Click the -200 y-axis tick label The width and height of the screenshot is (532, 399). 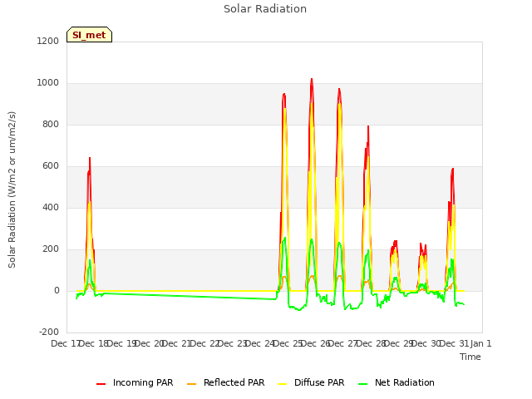click(x=49, y=332)
